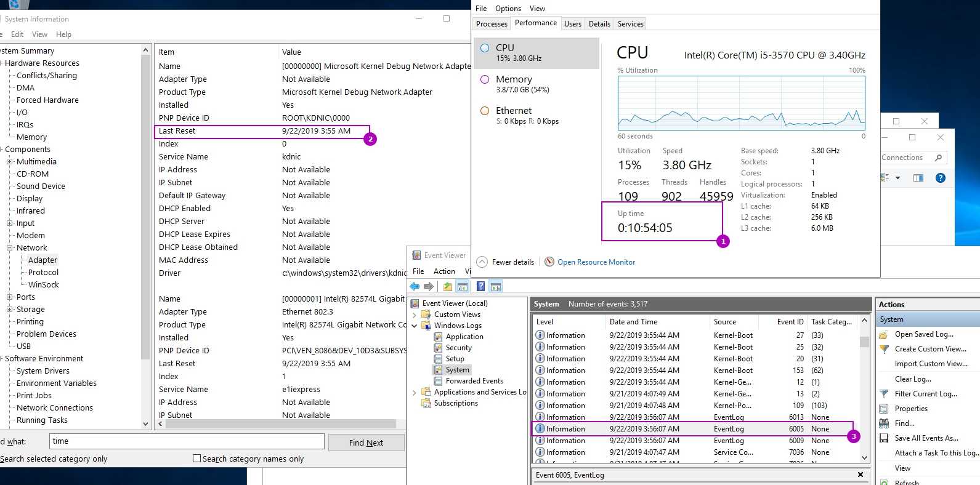Viewport: 980px width, 485px height.
Task: Click the Find what search input field
Action: [x=186, y=441]
